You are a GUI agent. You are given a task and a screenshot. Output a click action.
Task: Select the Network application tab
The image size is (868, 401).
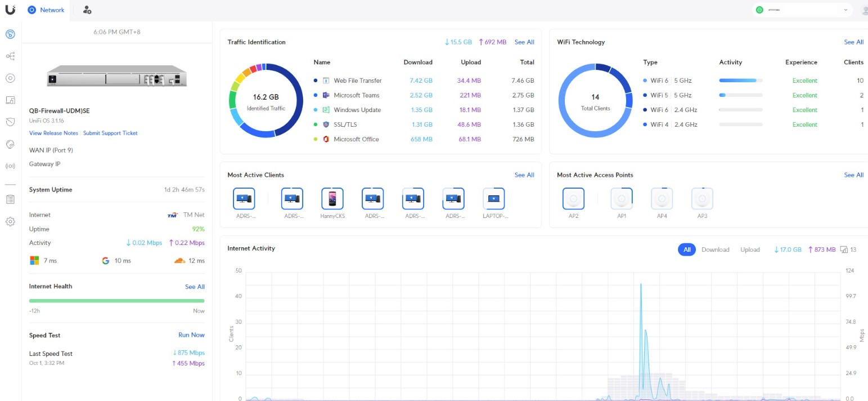pos(47,10)
